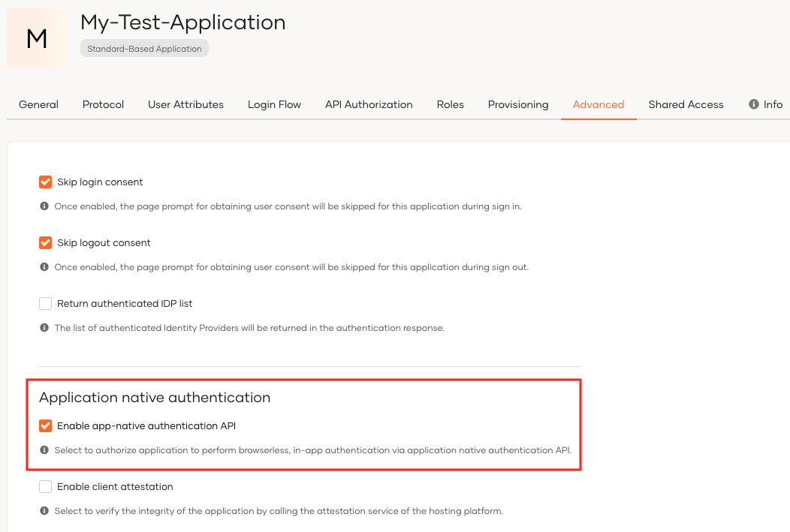Click the M application avatar icon
The image size is (790, 532).
(36, 38)
